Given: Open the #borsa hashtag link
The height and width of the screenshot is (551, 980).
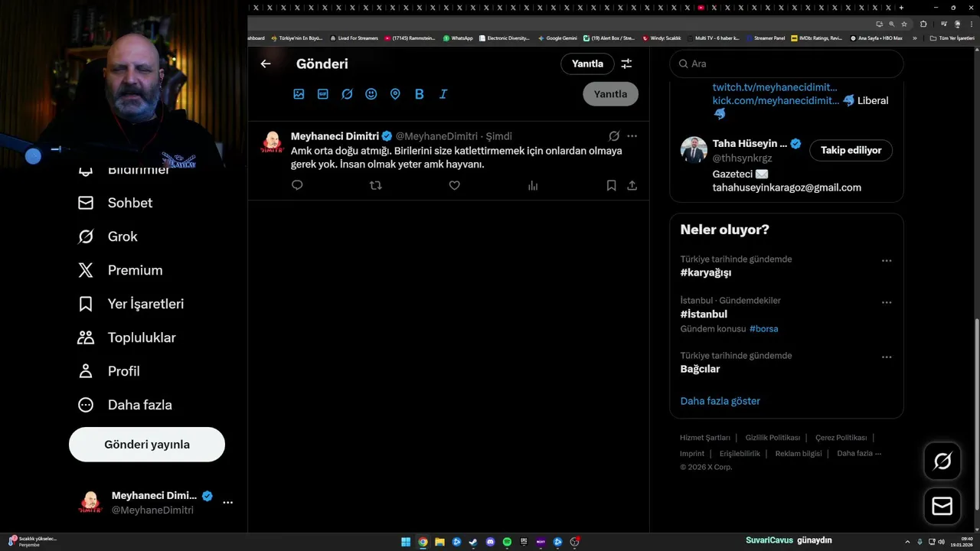Looking at the screenshot, I should 763,329.
